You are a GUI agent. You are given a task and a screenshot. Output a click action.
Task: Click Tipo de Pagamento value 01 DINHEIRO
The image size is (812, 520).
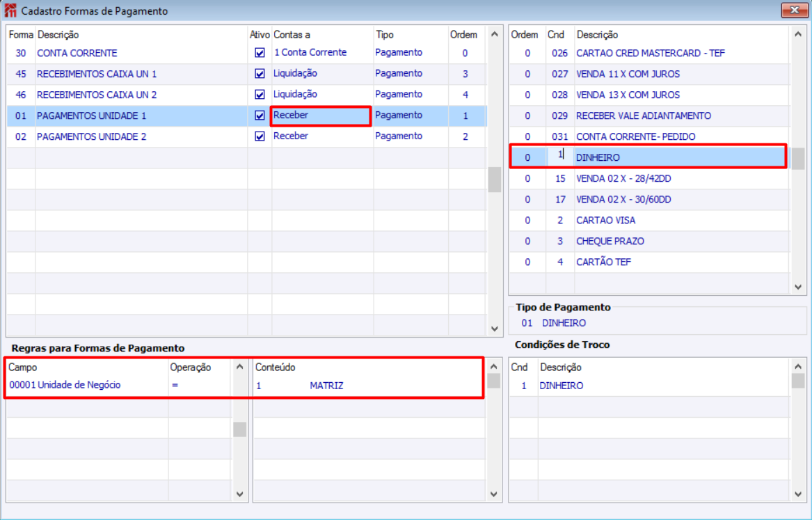click(x=554, y=323)
